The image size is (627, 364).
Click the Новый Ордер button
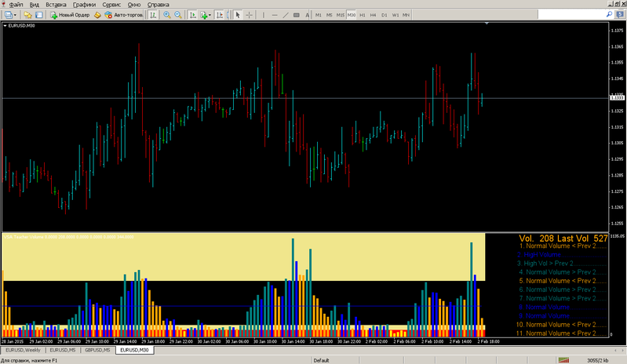[x=70, y=15]
